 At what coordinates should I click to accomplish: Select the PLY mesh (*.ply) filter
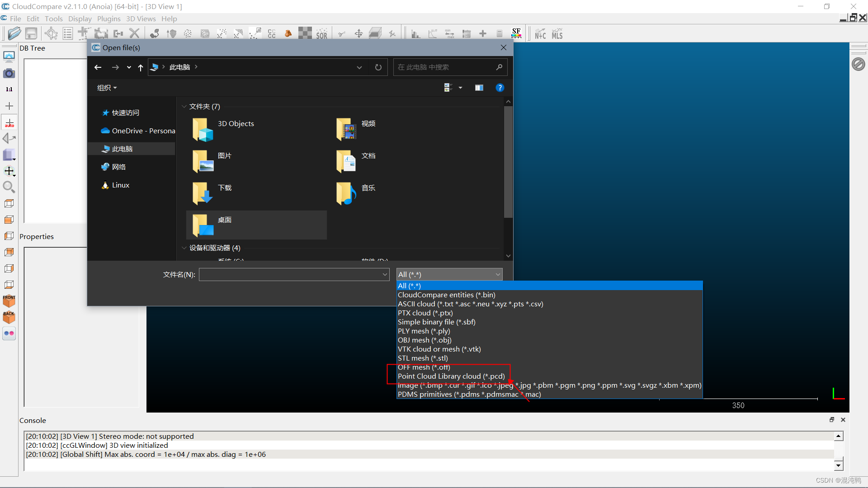pyautogui.click(x=549, y=331)
